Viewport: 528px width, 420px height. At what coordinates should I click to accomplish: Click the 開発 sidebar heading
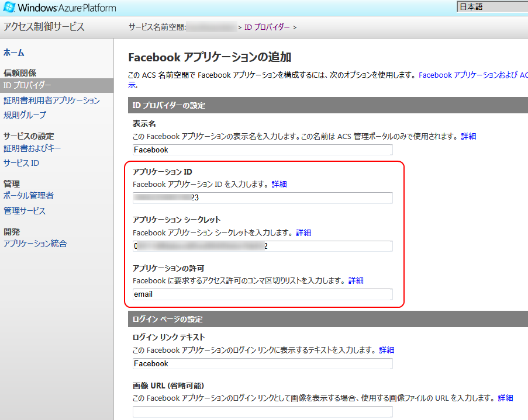(x=12, y=232)
